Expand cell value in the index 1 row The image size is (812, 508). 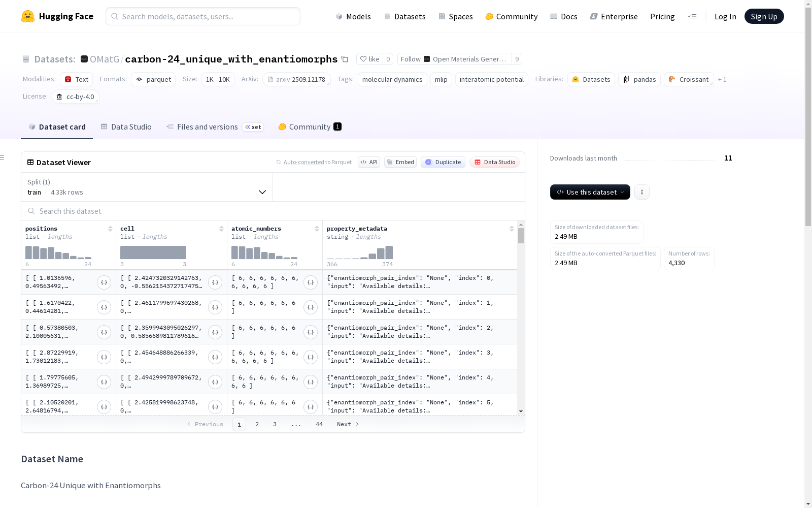(215, 307)
